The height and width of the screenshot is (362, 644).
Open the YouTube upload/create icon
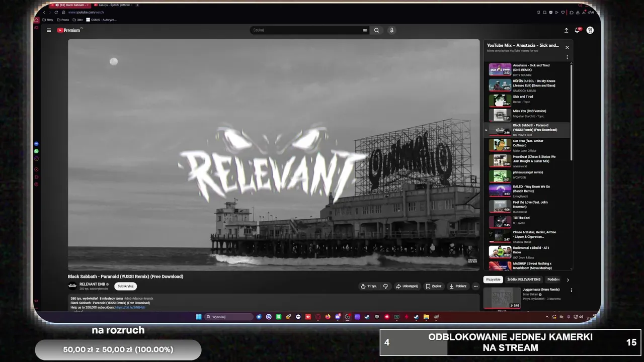[566, 30]
